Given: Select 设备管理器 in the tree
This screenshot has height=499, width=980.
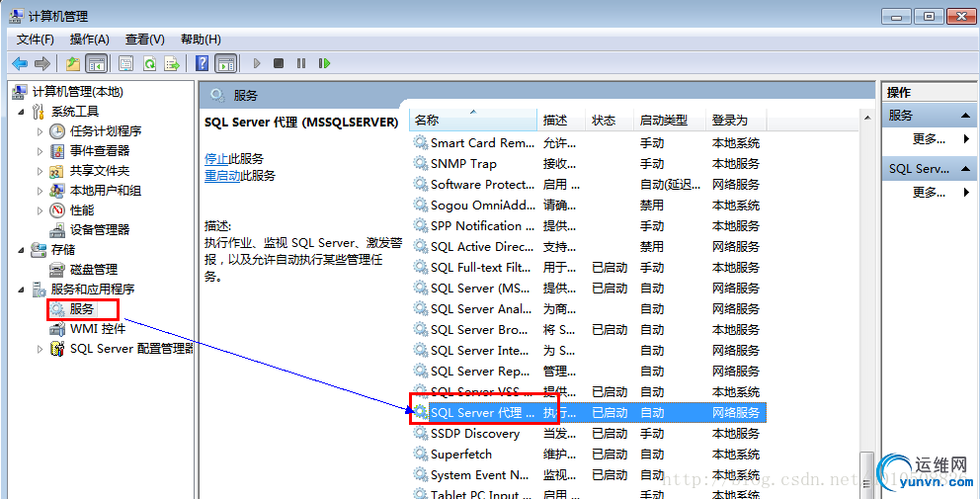Looking at the screenshot, I should click(x=100, y=230).
